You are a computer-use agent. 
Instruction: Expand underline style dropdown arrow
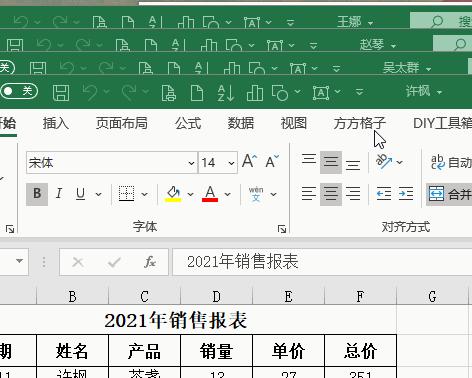pyautogui.click(x=99, y=194)
